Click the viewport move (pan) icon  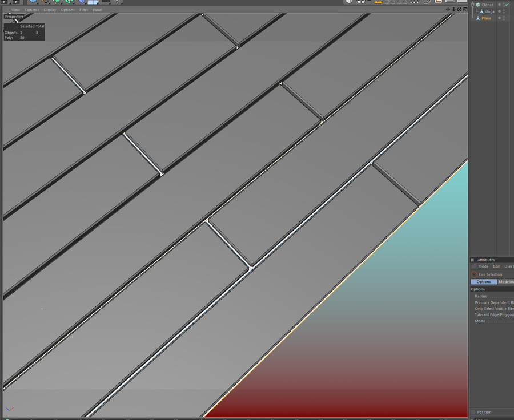(x=448, y=10)
